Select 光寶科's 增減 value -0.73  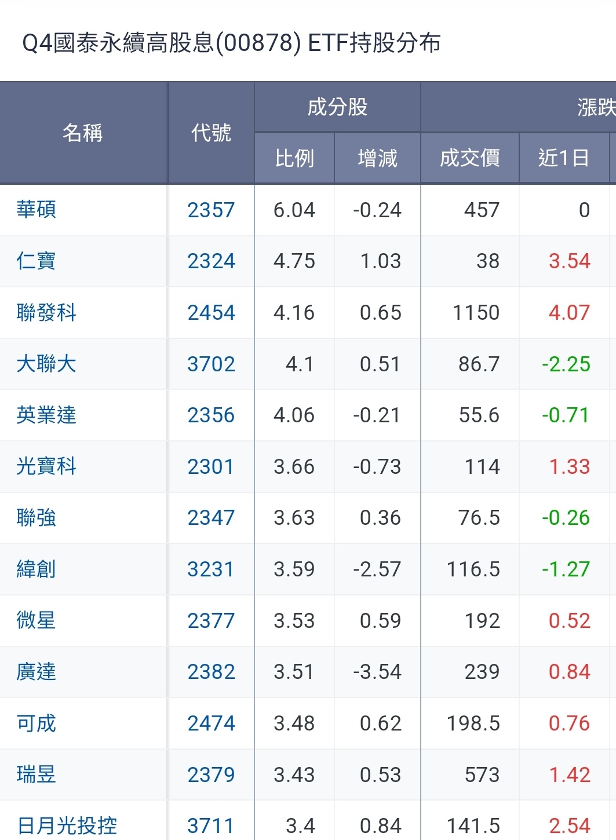(377, 466)
